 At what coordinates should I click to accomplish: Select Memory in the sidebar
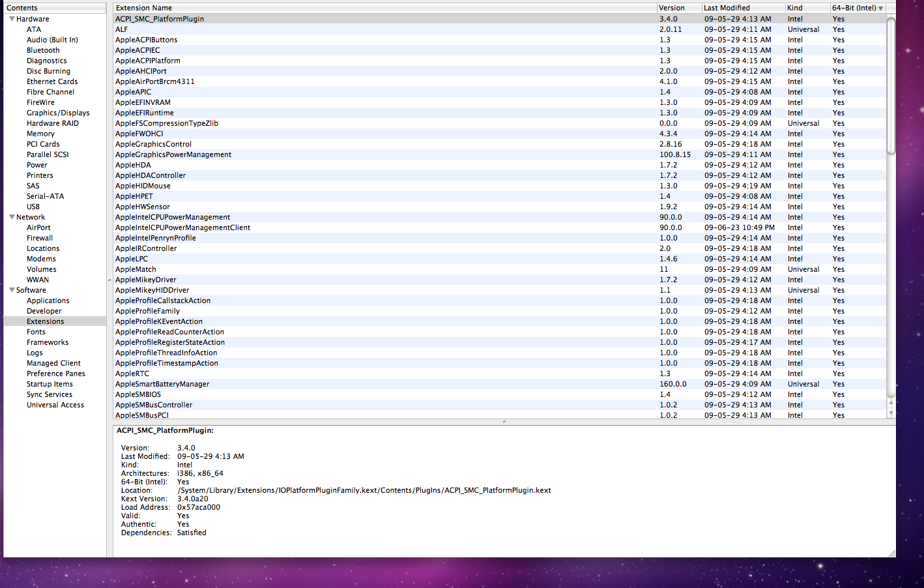pyautogui.click(x=40, y=134)
